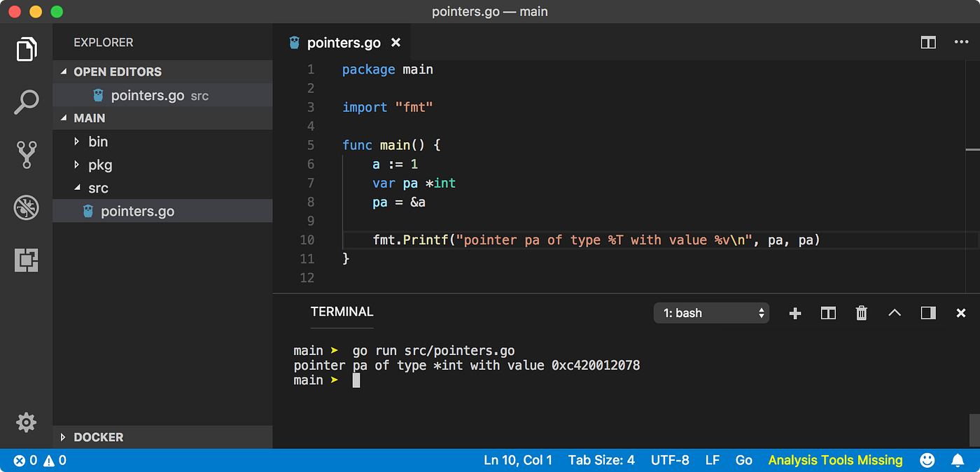The height and width of the screenshot is (472, 980).
Task: Close the terminal panel
Action: pyautogui.click(x=961, y=313)
